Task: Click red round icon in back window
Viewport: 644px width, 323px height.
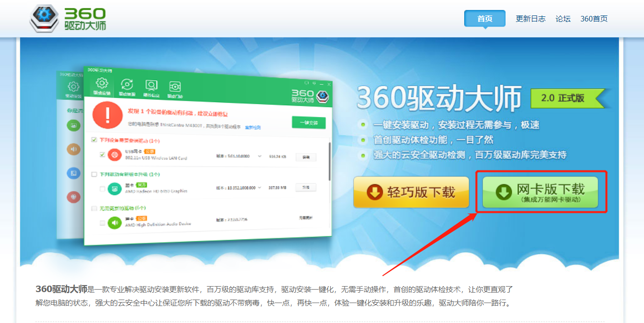Action: tap(74, 197)
